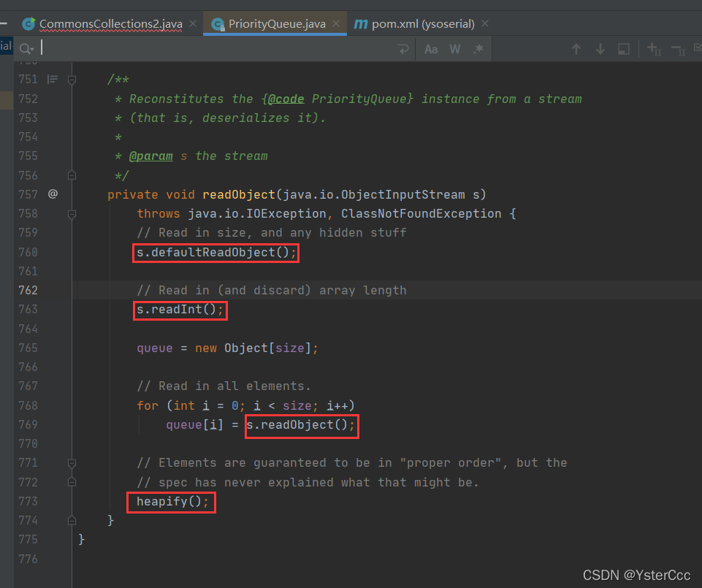Go to next search occurrence arrow
Screen dimensions: 702x588
coord(600,49)
